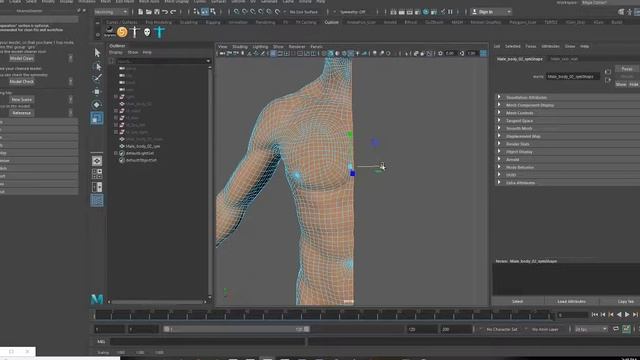Viewport: 640px width, 360px height.
Task: Toggle auto keyframe button near playback
Action: pyautogui.click(x=626, y=329)
